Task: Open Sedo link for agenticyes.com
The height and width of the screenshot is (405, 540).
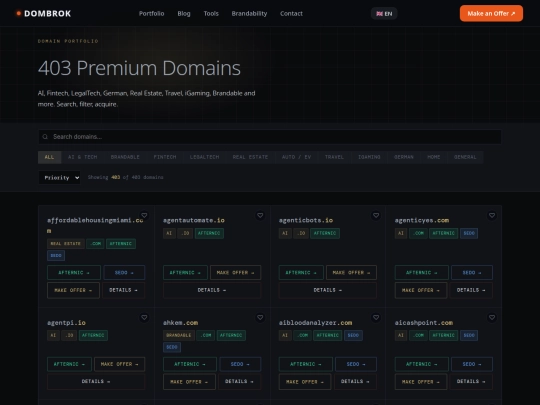Action: click(472, 272)
